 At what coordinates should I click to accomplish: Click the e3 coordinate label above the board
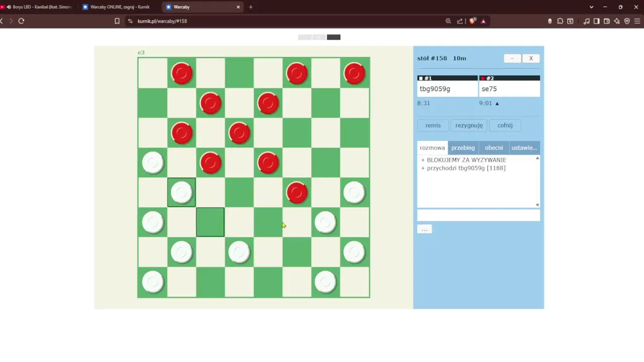pyautogui.click(x=141, y=52)
